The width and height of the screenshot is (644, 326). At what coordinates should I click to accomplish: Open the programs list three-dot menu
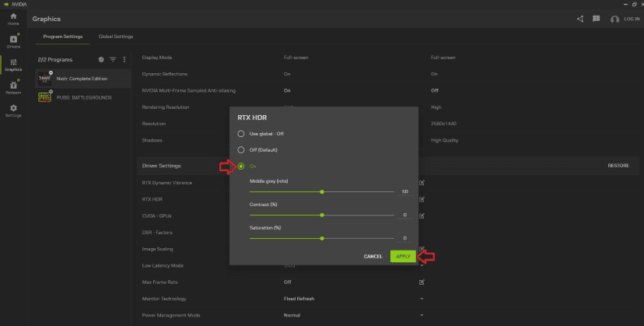124,60
